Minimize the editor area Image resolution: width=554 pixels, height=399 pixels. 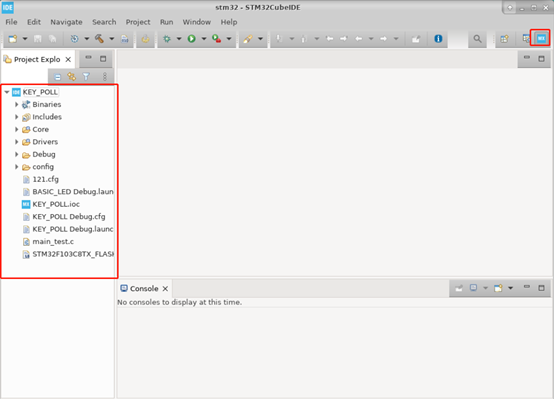coord(526,58)
